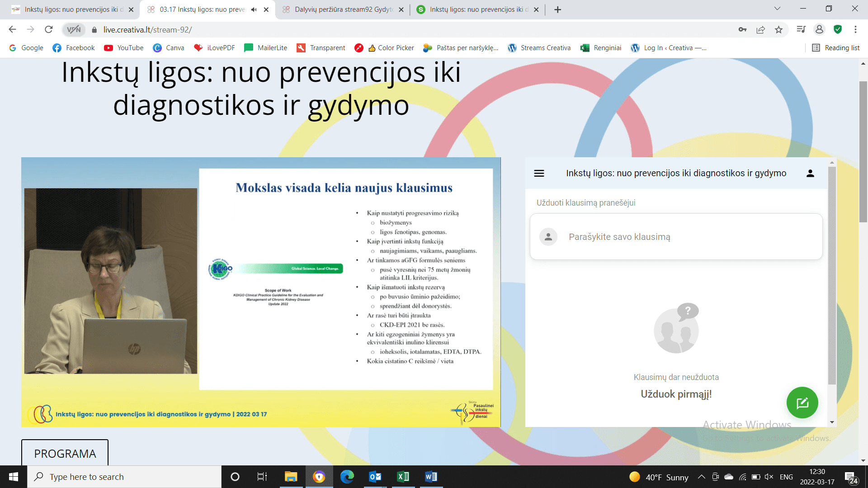Open Cortana circle icon
This screenshot has height=488, width=868.
click(235, 477)
